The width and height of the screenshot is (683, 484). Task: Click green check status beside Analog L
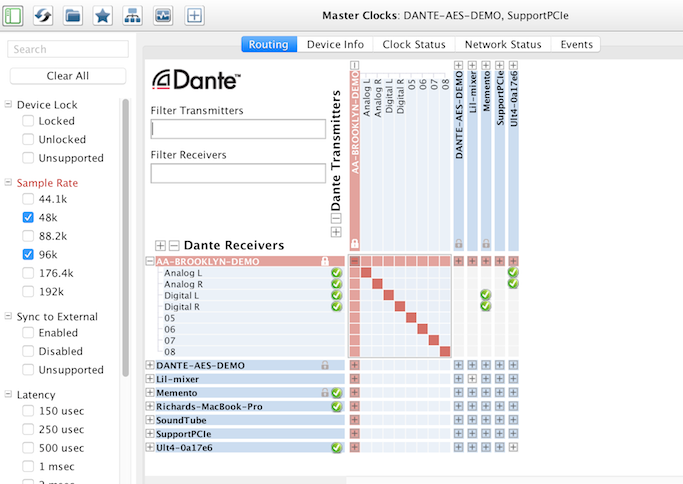(337, 273)
